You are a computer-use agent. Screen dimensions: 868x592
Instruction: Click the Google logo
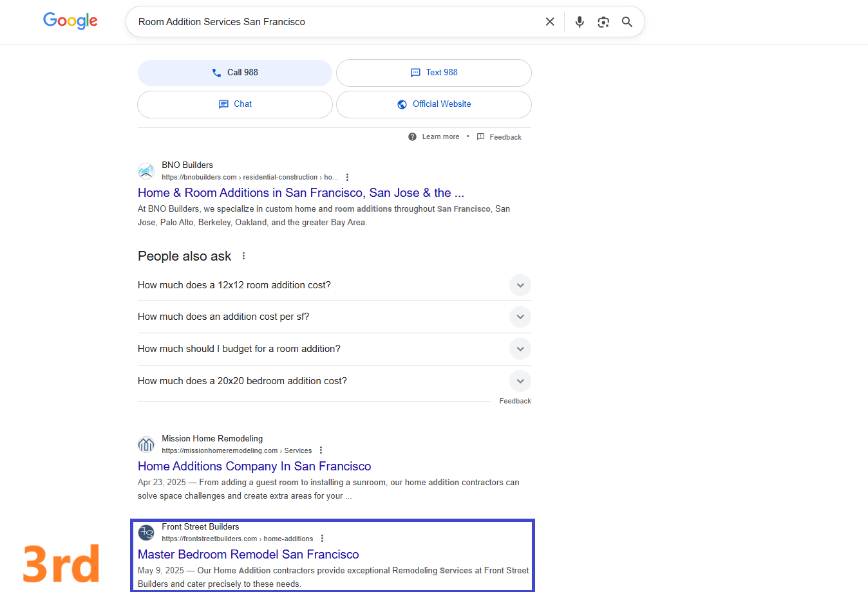tap(70, 21)
